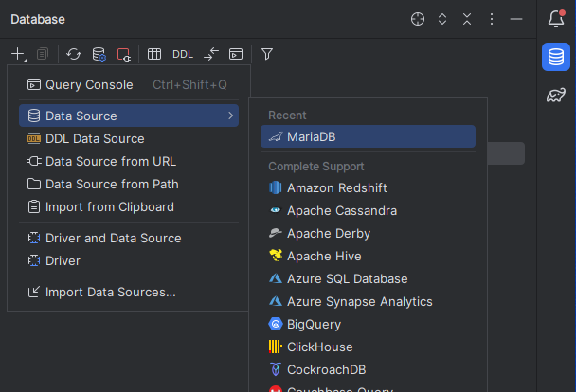Click the DDL toolbar button
This screenshot has width=576, height=392.
183,54
